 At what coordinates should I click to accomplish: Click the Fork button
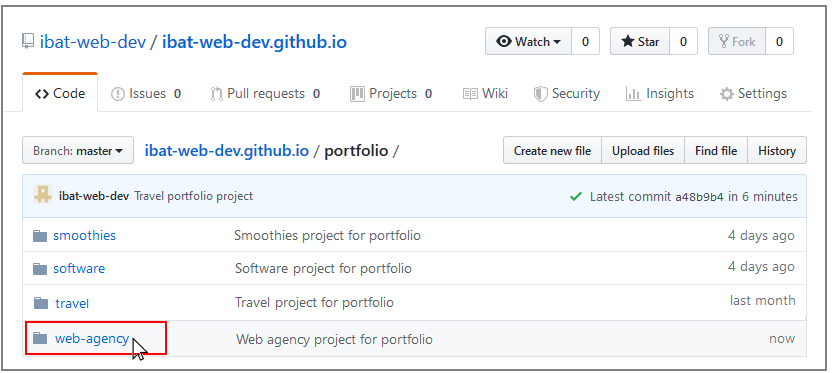pos(737,42)
